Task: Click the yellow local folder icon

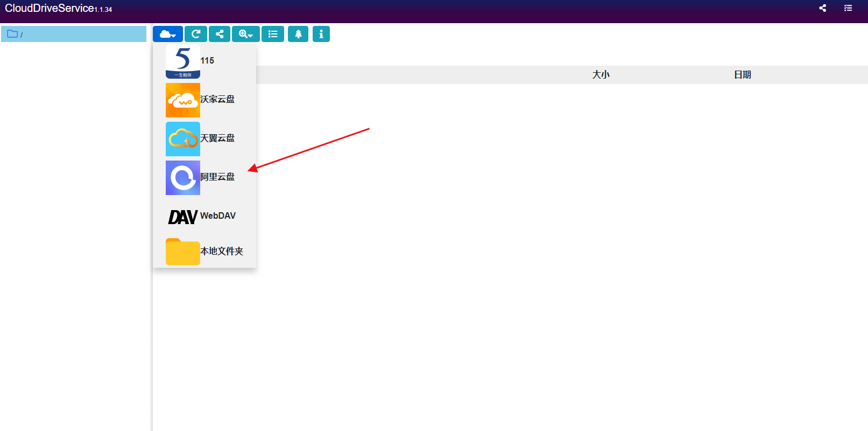Action: [183, 252]
